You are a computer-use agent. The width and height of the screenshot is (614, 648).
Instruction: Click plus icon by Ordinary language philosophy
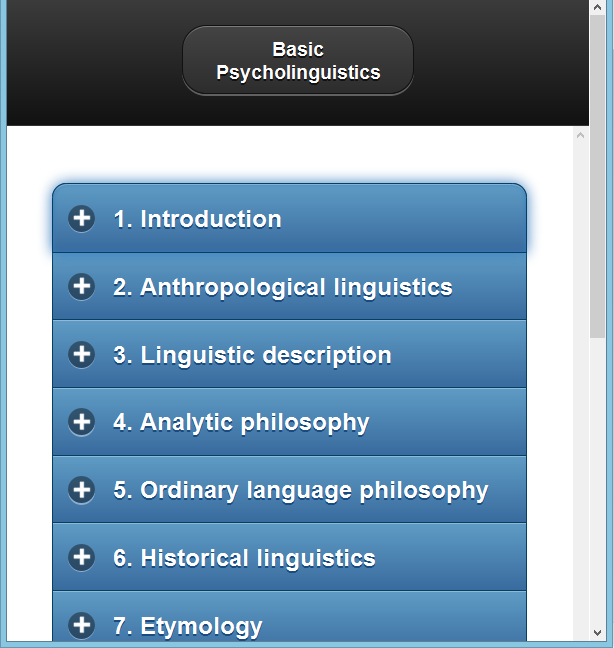click(82, 490)
